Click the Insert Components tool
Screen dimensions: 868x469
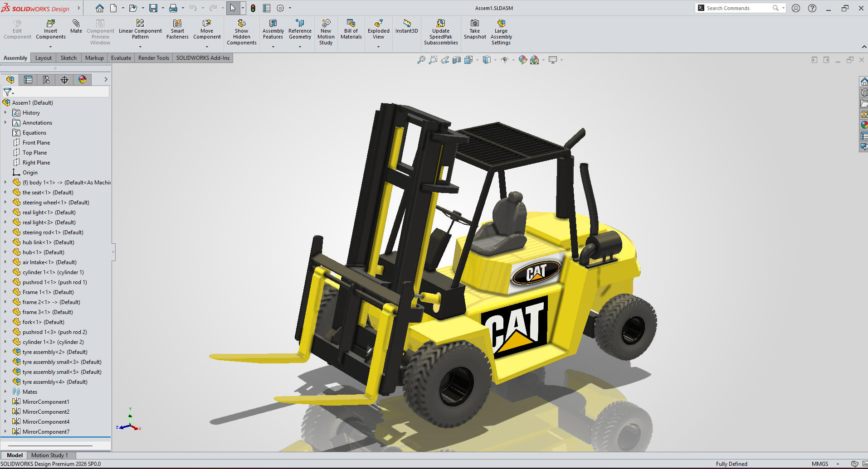50,29
